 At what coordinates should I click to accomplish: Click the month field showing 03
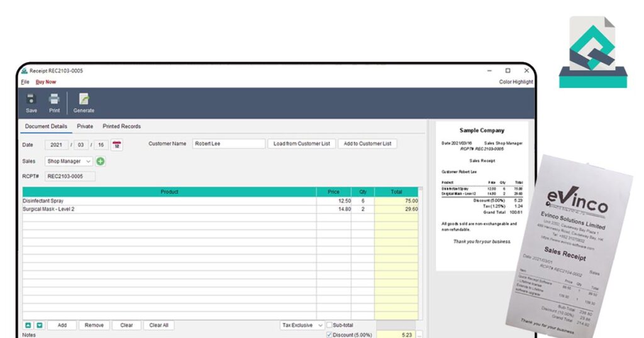coord(81,144)
